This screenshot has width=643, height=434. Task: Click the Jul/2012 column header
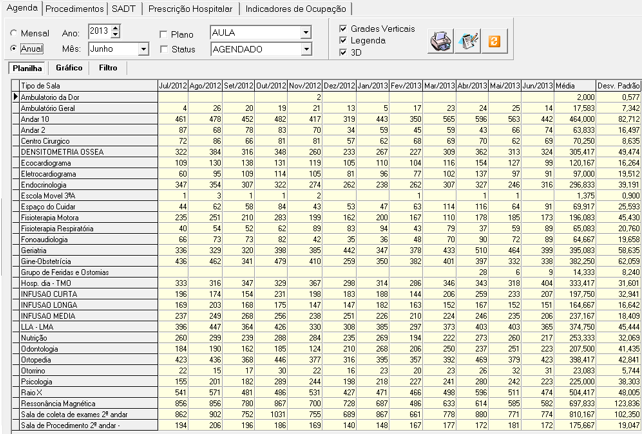[173, 86]
